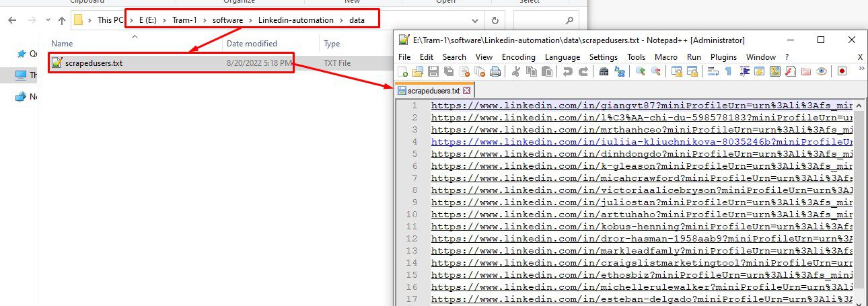Click the vertical scrollbar in Notepad++

(860, 202)
